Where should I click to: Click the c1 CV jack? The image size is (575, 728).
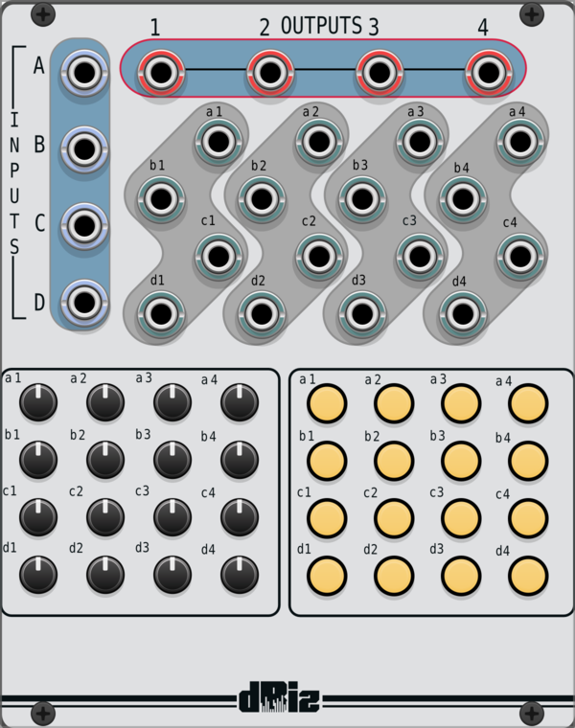tap(218, 256)
